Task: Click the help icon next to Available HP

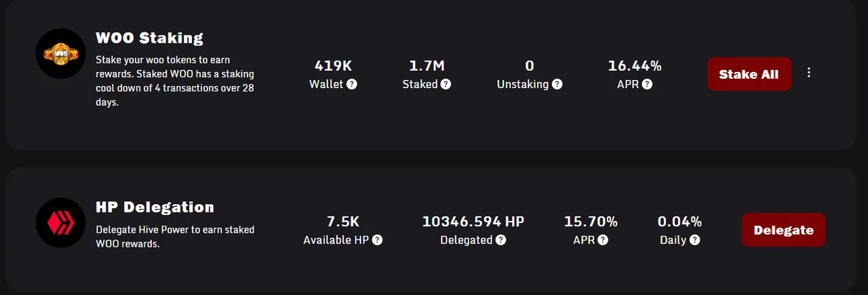Action: click(x=377, y=240)
